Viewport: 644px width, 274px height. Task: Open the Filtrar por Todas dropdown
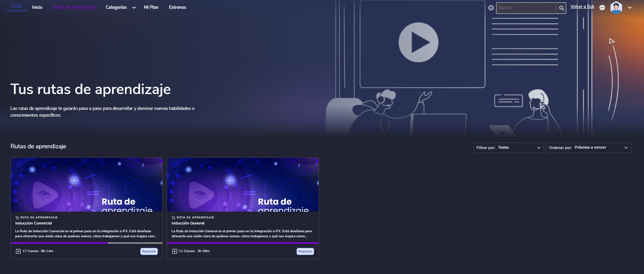pos(509,148)
